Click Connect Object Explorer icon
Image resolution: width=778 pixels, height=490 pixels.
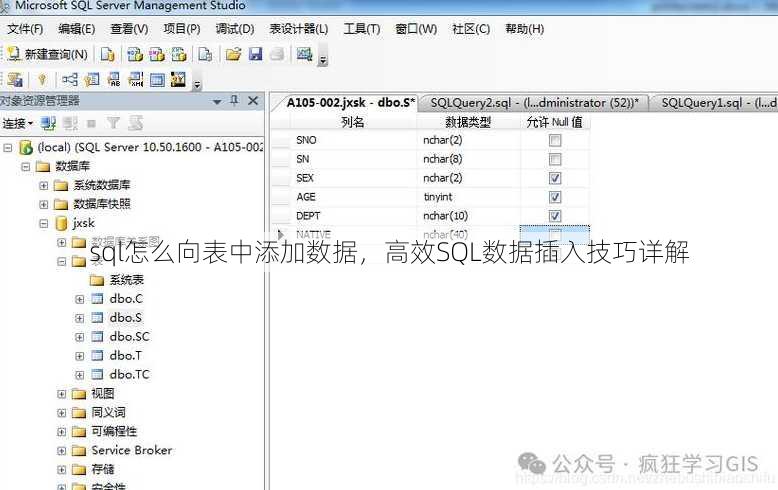48,123
